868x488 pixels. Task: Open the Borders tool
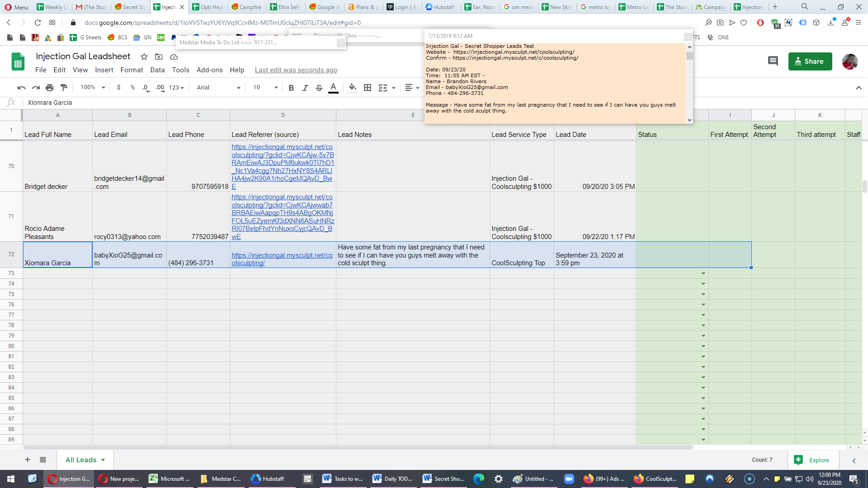pyautogui.click(x=368, y=88)
